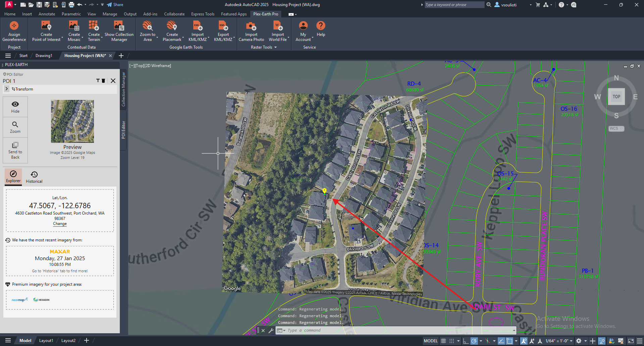Click the keyword search box in title bar
This screenshot has width=644, height=346.
point(454,5)
